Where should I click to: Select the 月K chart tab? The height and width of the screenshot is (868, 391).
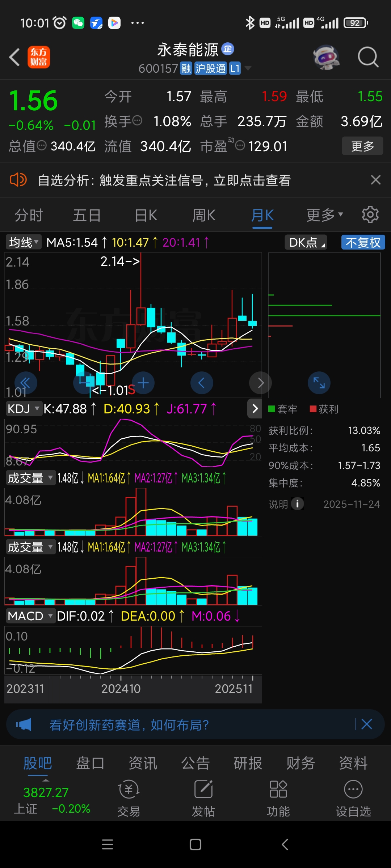point(262,216)
